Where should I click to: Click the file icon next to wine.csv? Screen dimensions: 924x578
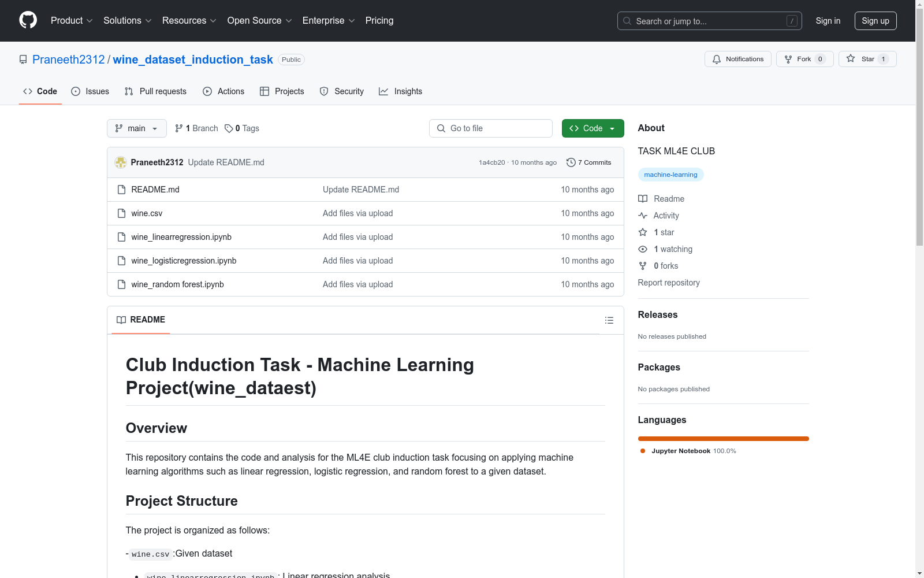coord(121,213)
